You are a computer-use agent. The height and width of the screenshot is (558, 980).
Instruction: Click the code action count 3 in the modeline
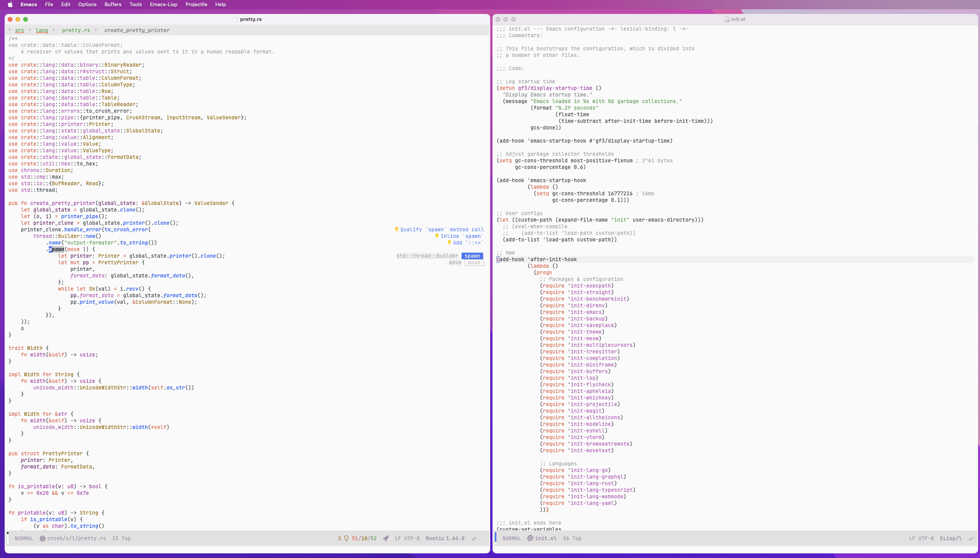pos(339,539)
